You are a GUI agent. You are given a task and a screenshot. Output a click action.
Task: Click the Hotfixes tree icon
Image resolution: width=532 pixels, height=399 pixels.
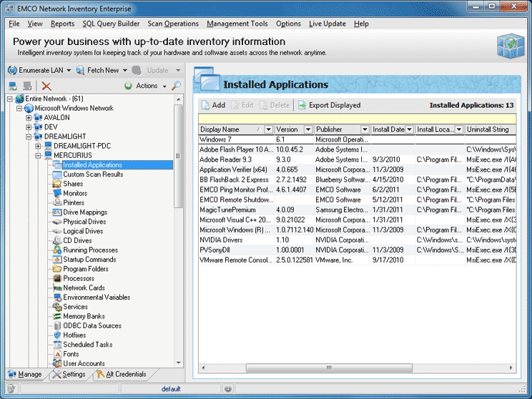point(56,335)
